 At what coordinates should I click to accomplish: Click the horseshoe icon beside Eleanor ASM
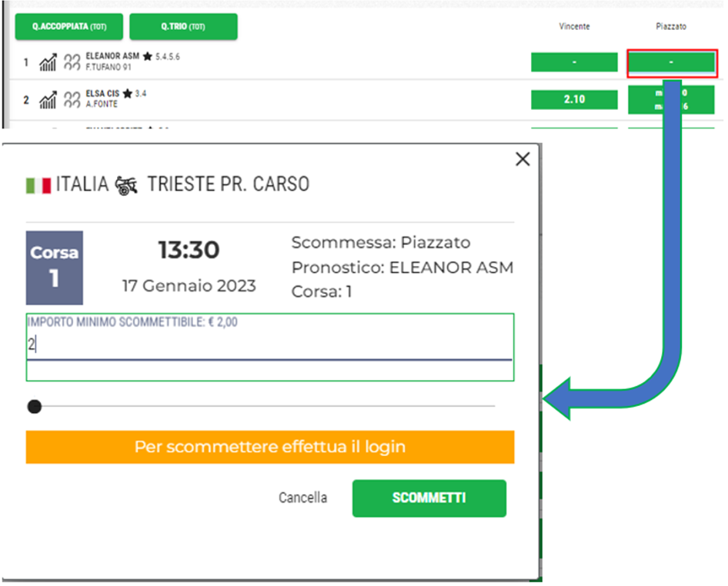(72, 62)
